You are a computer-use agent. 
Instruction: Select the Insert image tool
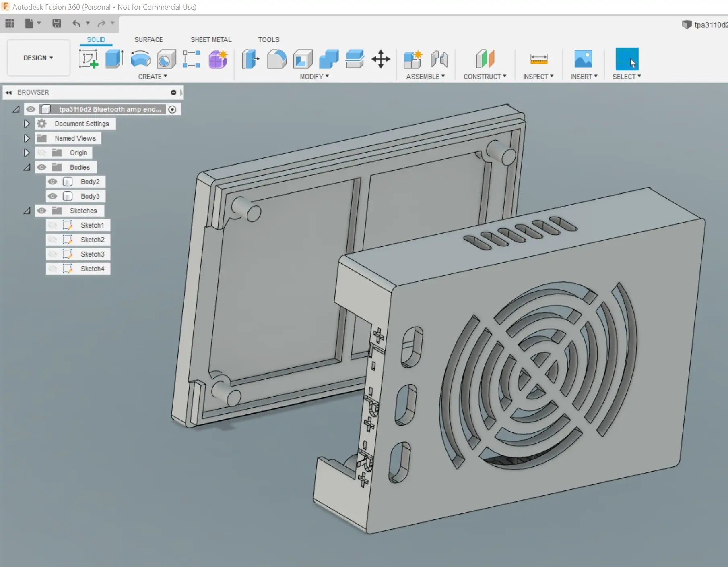tap(584, 59)
